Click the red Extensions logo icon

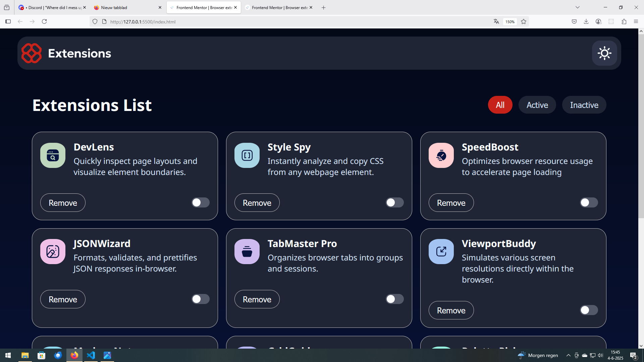(x=32, y=53)
